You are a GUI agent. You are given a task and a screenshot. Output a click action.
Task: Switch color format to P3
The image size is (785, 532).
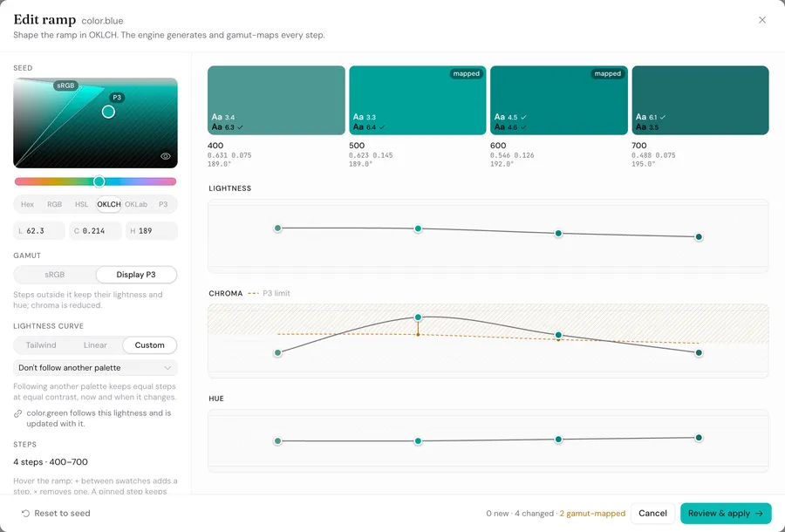(x=163, y=204)
